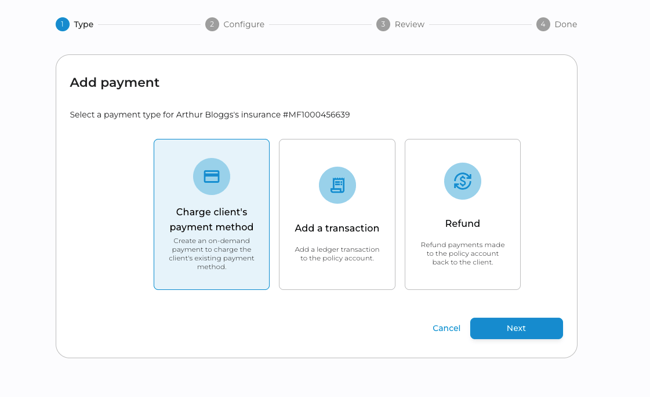This screenshot has width=650, height=397.
Task: Go to the Done step label
Action: pyautogui.click(x=566, y=24)
